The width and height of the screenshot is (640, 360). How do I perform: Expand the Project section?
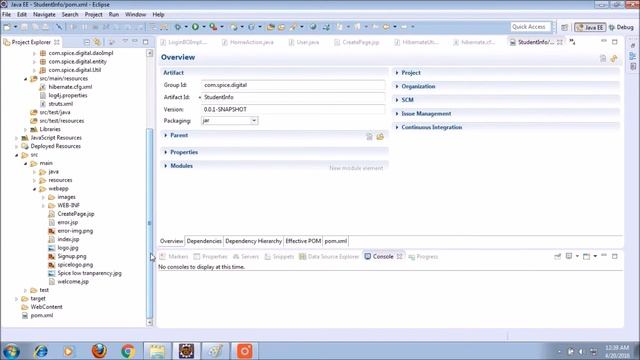pyautogui.click(x=397, y=73)
